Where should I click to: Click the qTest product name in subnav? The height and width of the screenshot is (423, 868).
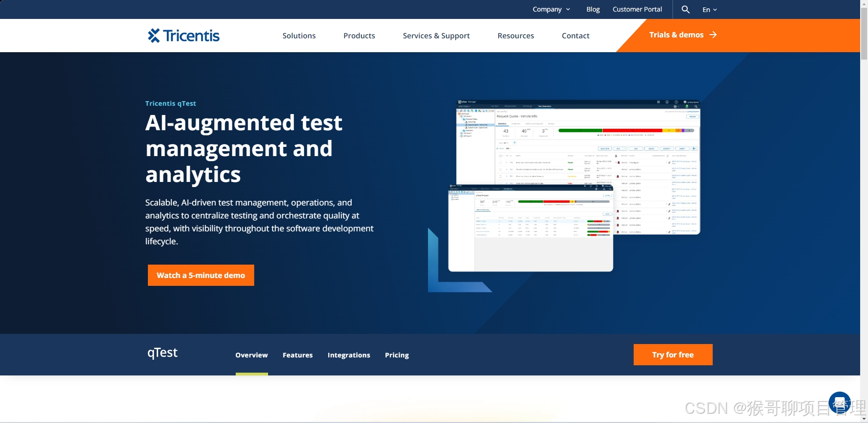pos(162,353)
